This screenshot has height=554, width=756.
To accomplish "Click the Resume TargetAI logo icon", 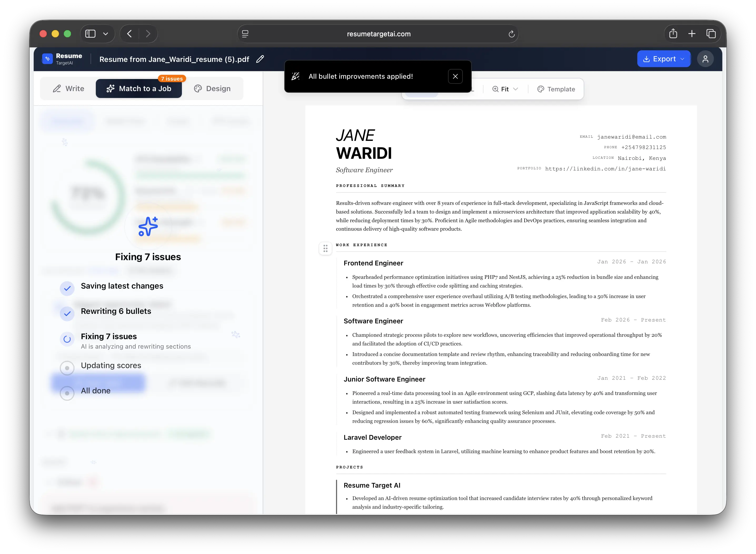I will [47, 59].
